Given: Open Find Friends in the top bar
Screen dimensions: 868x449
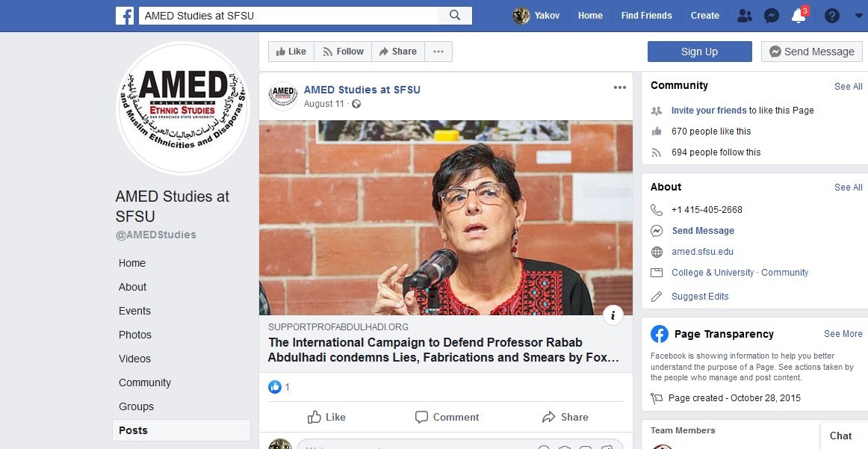Looking at the screenshot, I should point(647,16).
